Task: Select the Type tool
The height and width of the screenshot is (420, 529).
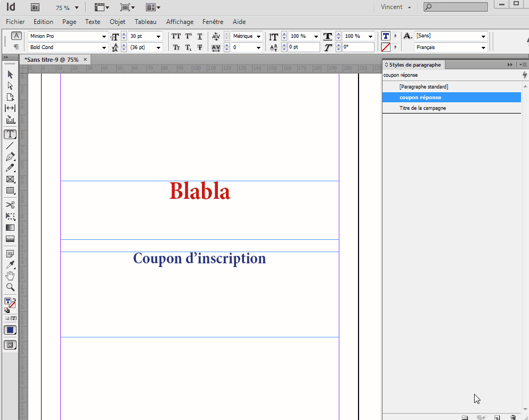Action: [10, 134]
